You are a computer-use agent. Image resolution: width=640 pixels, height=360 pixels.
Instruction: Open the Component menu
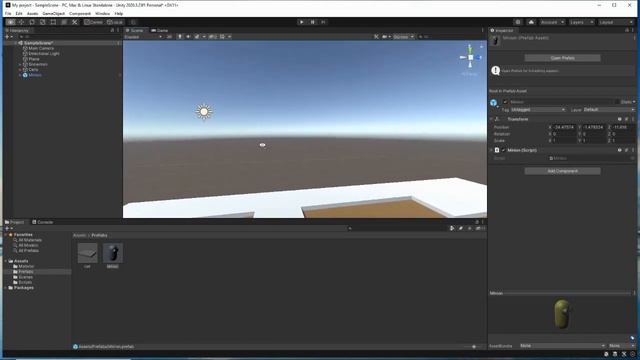click(x=80, y=13)
